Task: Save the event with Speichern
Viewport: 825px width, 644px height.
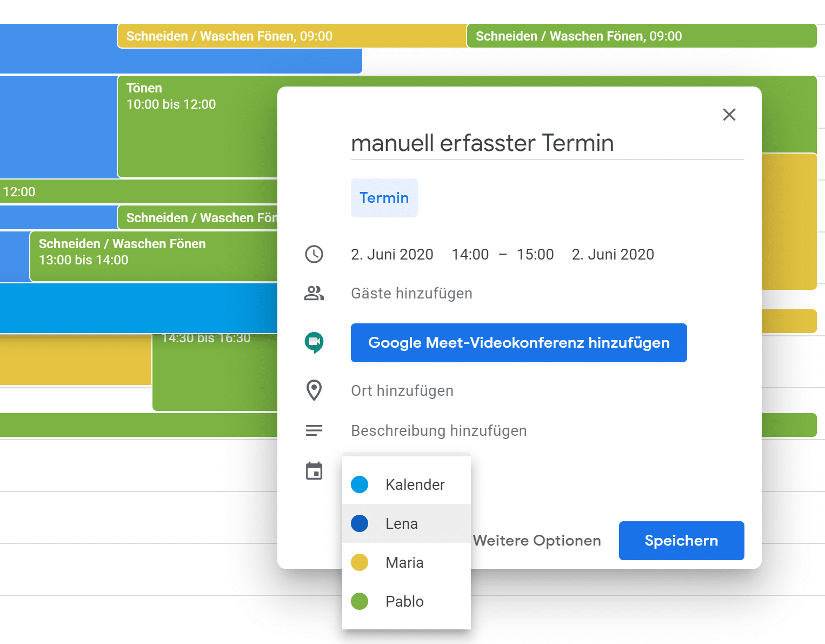Action: (681, 540)
